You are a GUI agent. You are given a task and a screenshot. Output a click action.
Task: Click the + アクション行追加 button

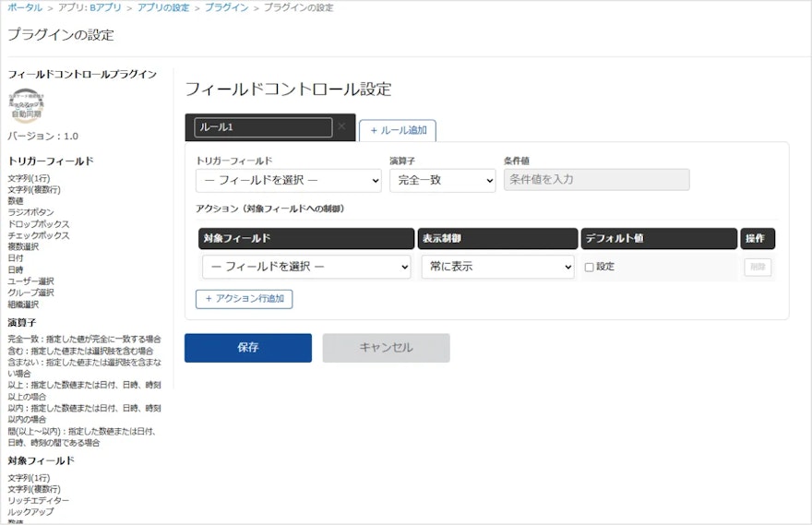[244, 299]
